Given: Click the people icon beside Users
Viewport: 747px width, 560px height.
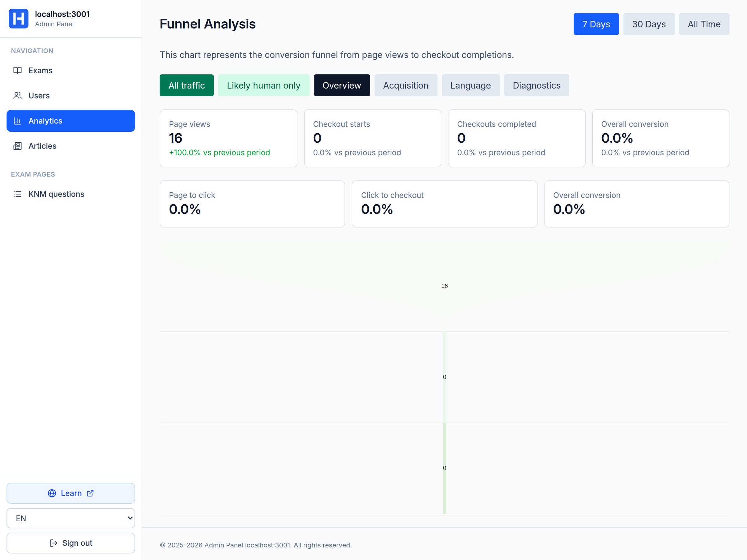Looking at the screenshot, I should click(x=18, y=96).
